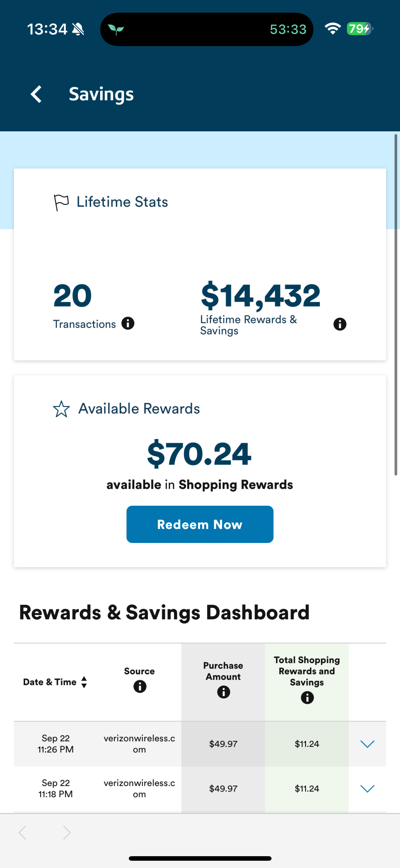Tap the Total Shopping Rewards info icon
Screen dimensions: 400x868
click(307, 698)
